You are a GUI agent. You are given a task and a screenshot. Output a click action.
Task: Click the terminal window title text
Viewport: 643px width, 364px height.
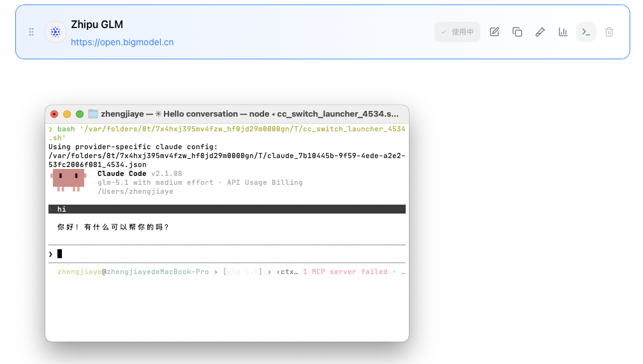coord(250,114)
